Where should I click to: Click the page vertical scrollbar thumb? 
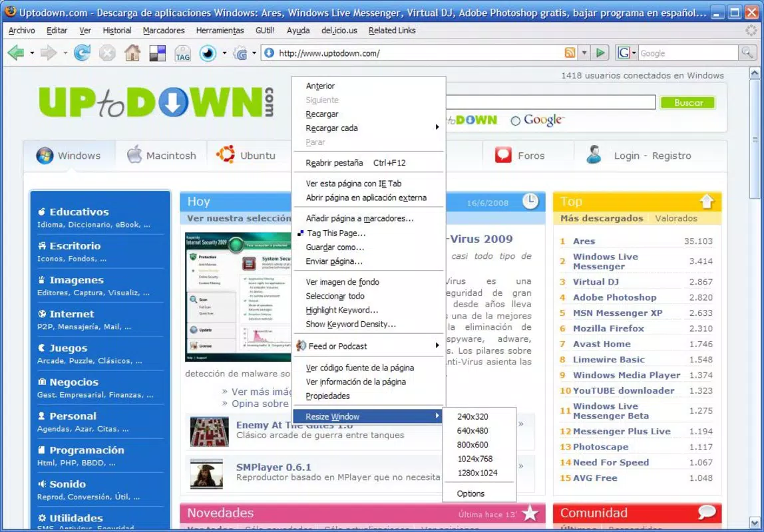[754, 139]
